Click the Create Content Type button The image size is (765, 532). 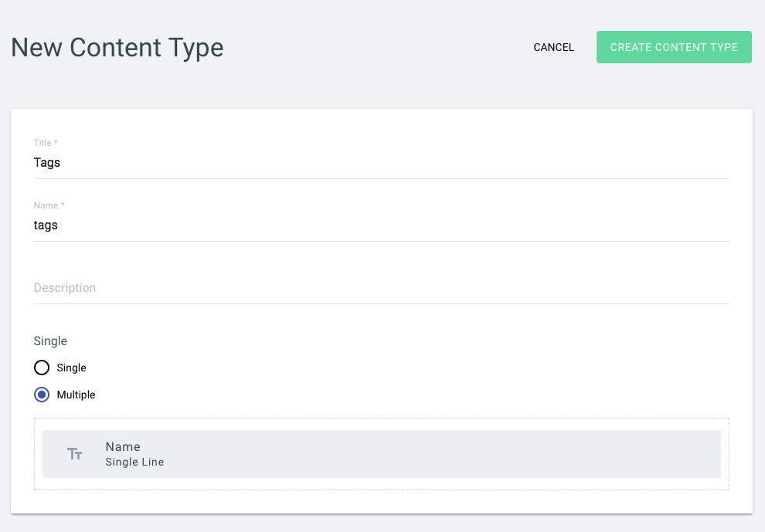674,47
